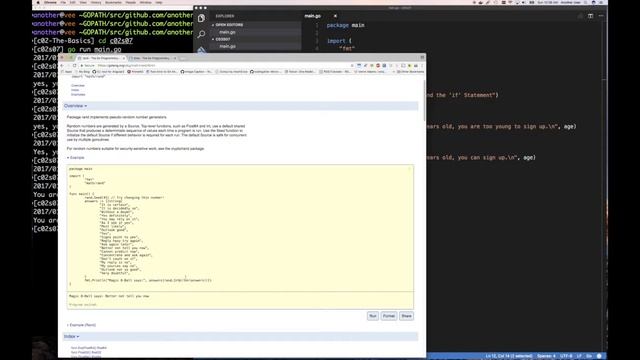Open the Search icon in VS Code activity bar

tap(201, 34)
